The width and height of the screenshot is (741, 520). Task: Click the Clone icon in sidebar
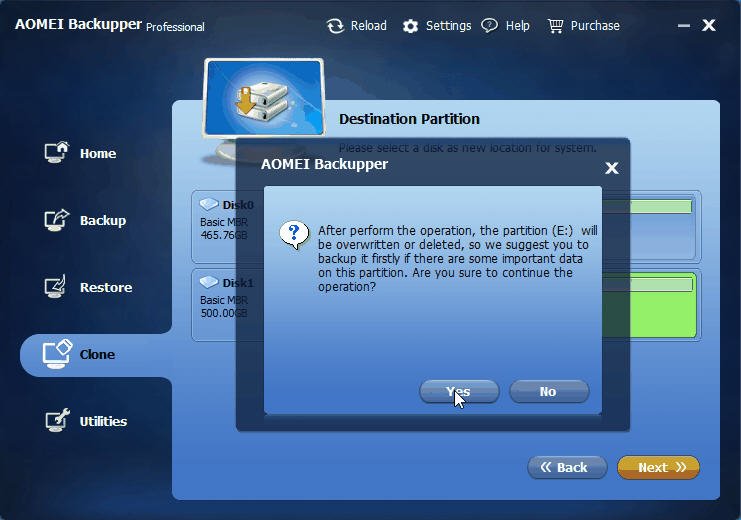57,354
